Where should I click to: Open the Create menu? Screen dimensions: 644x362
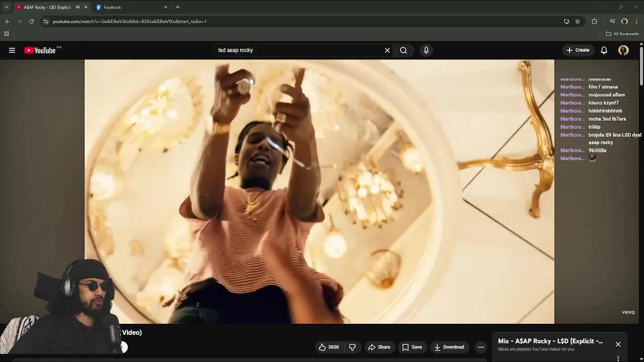(578, 50)
